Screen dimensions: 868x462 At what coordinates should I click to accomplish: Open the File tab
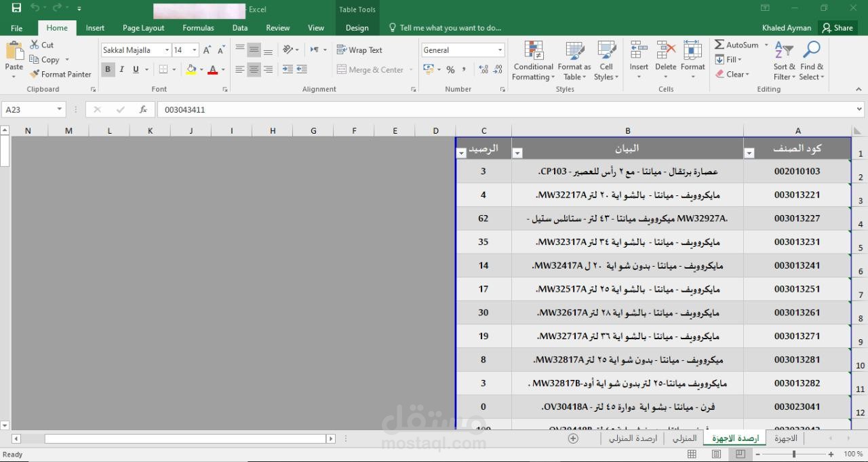17,28
